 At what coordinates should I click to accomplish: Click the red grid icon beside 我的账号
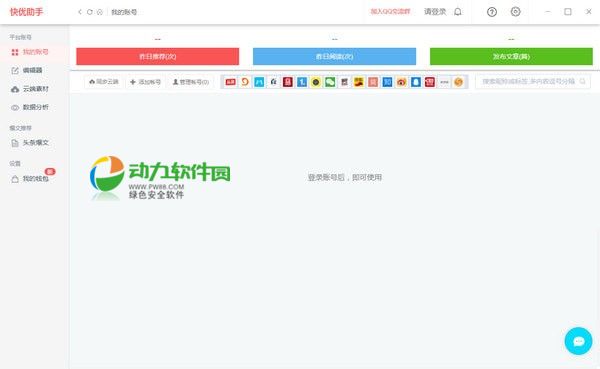[x=15, y=52]
